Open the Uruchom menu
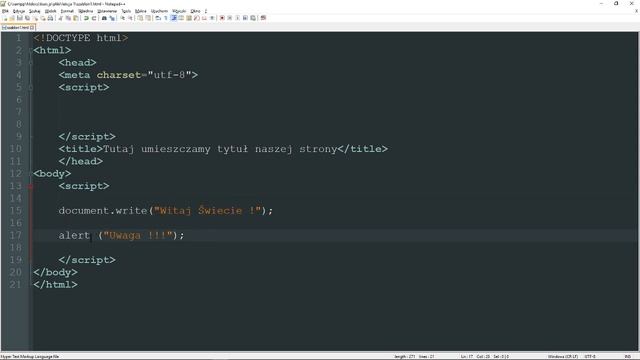The height and width of the screenshot is (360, 640). point(159,11)
